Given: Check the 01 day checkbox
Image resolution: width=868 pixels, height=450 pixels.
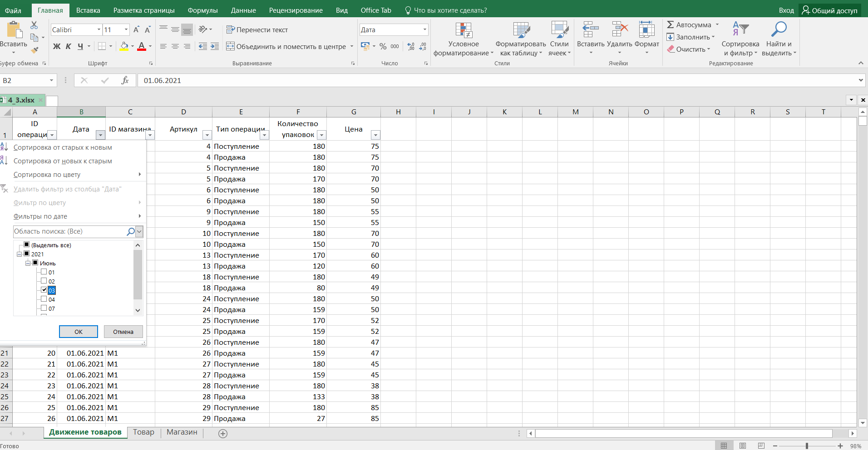Looking at the screenshot, I should (x=44, y=272).
